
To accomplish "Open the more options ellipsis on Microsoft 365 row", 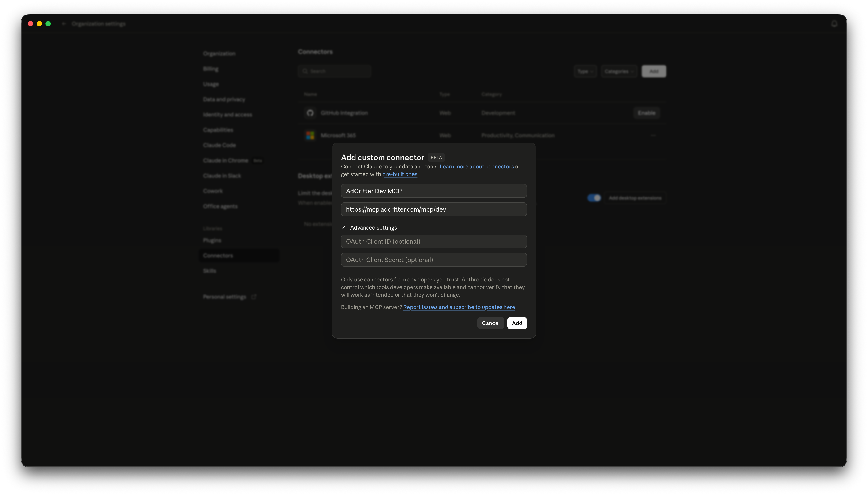I will coord(653,135).
